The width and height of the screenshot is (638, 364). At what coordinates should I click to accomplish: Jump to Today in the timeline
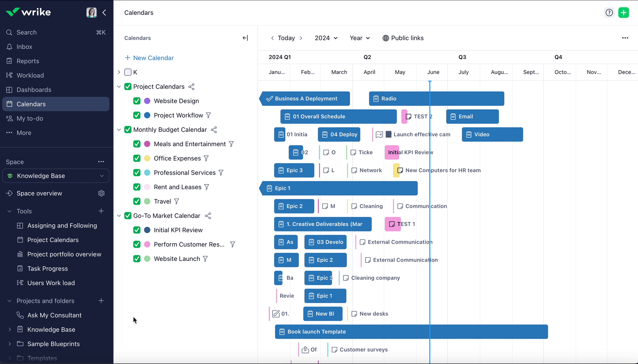pyautogui.click(x=286, y=38)
